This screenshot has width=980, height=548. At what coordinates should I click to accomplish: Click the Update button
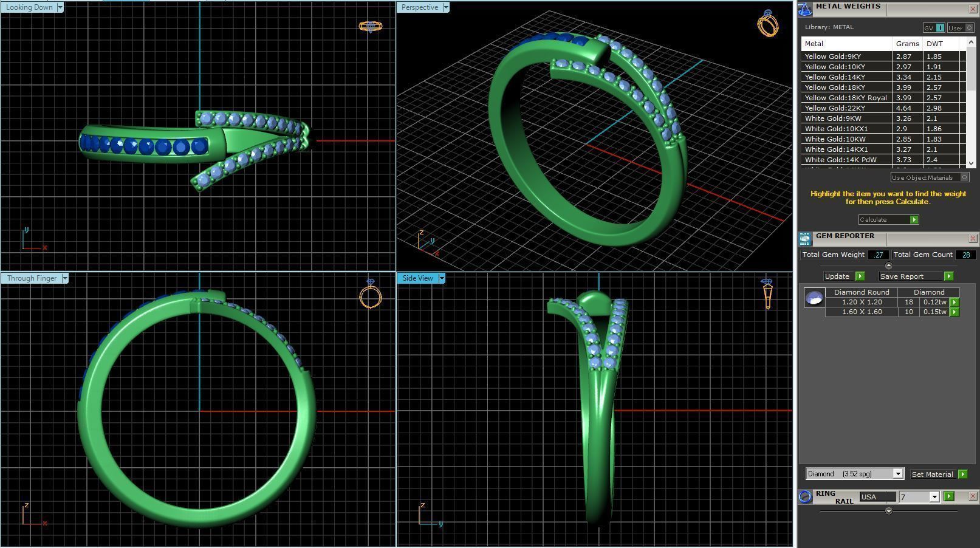tap(839, 276)
